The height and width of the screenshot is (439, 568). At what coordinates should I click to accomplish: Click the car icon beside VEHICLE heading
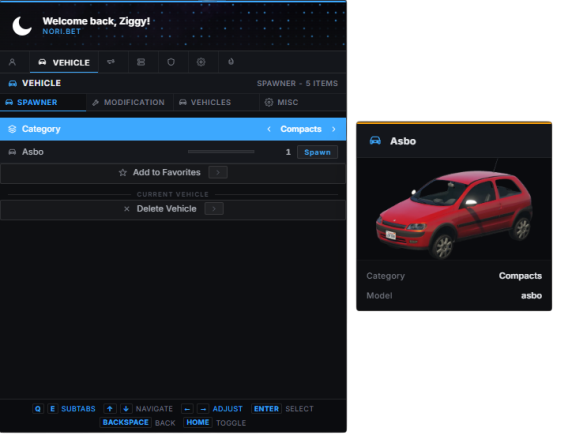(x=12, y=83)
